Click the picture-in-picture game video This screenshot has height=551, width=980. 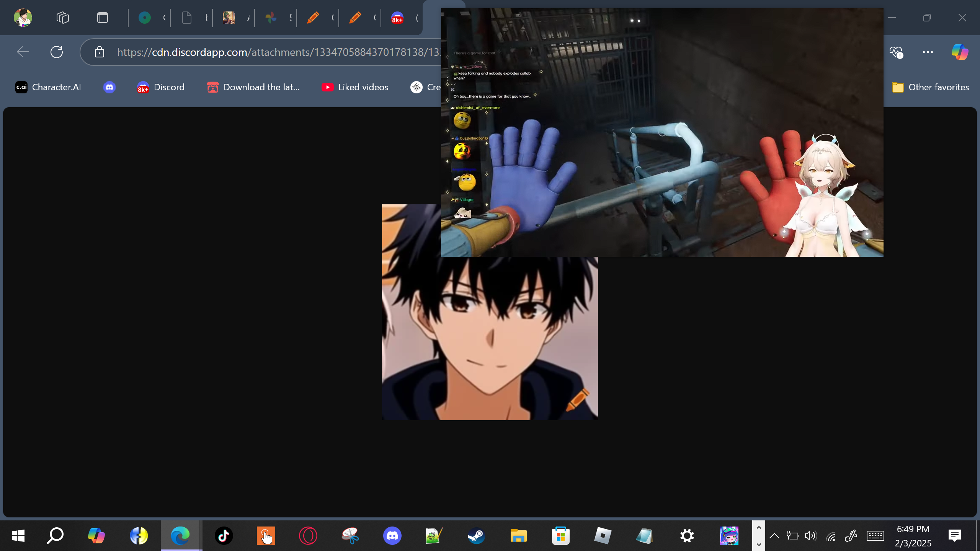662,132
